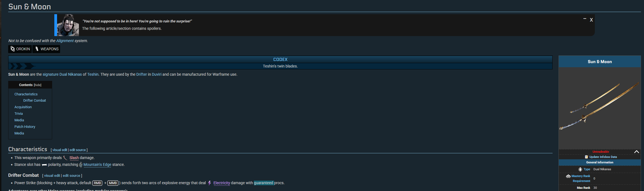Screen dimensions: 644x191
Task: Click the spoiler notice character portrait
Action: pos(68,25)
